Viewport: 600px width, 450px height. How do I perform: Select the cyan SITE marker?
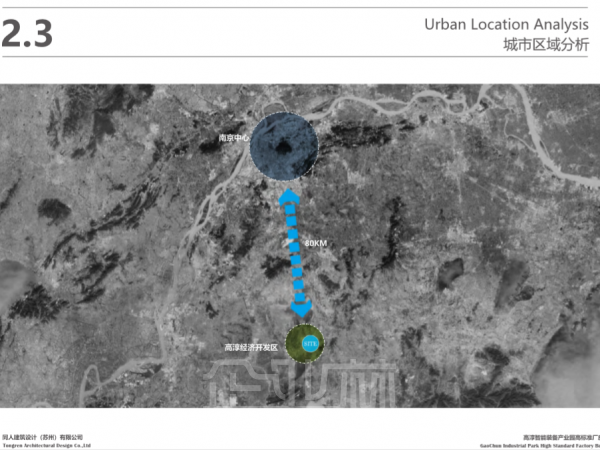[310, 344]
